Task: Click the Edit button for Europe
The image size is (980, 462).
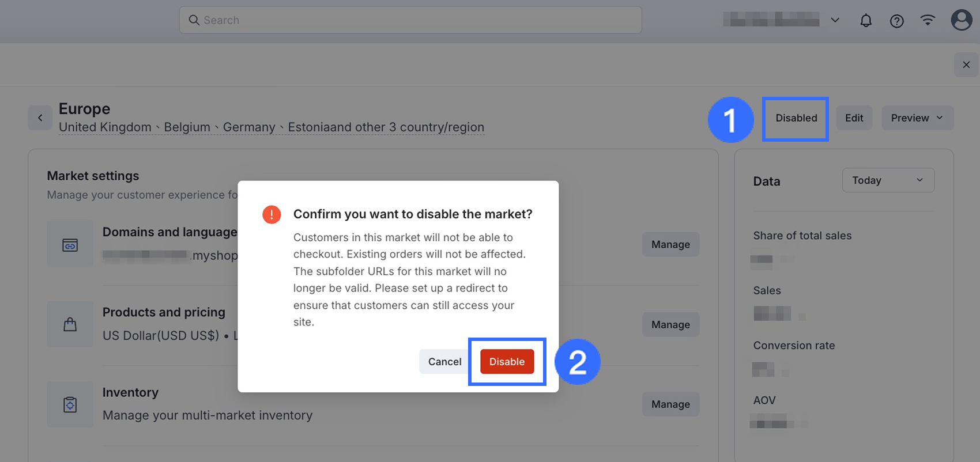Action: (854, 118)
